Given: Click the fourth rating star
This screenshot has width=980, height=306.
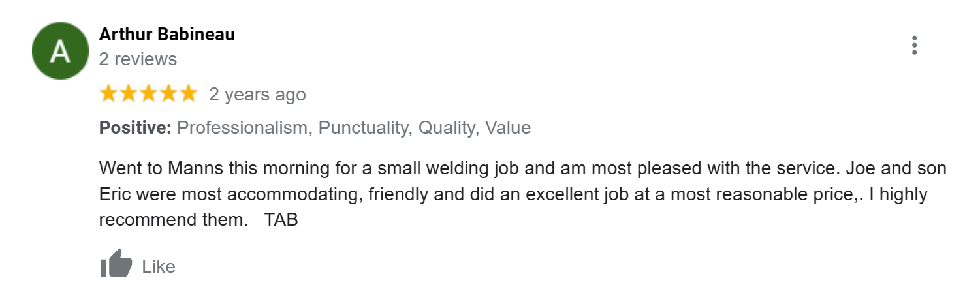Looking at the screenshot, I should click(x=168, y=94).
